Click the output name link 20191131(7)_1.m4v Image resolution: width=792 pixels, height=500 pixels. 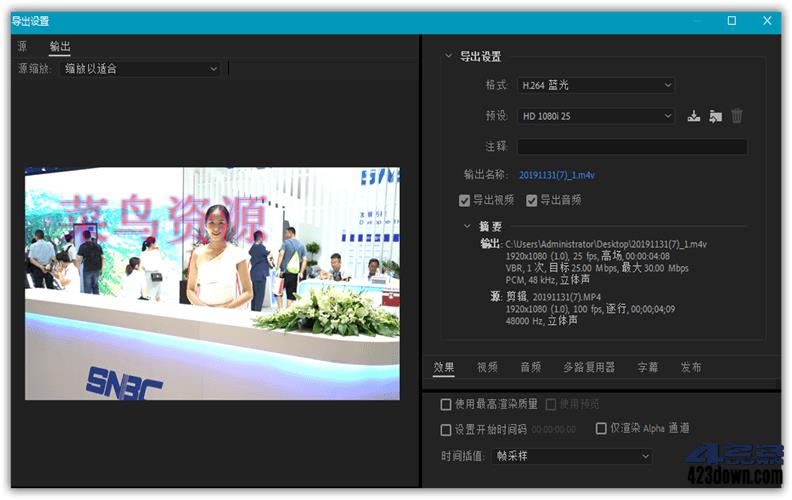point(556,175)
